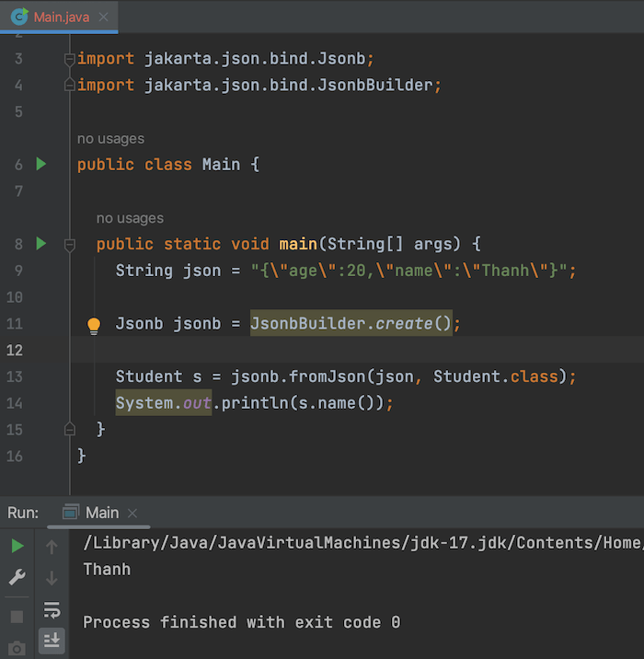
Task: Click 'no usages' hint above class Main
Action: tap(110, 139)
